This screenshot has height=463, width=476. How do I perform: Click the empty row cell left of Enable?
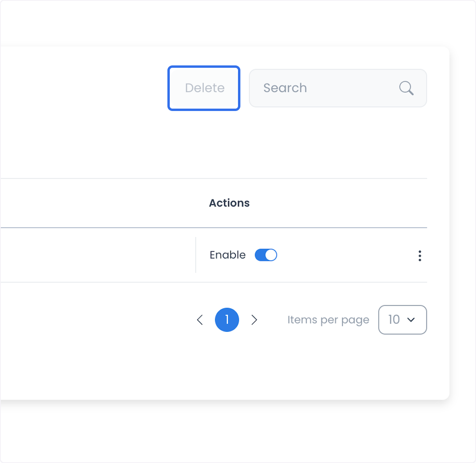click(98, 255)
